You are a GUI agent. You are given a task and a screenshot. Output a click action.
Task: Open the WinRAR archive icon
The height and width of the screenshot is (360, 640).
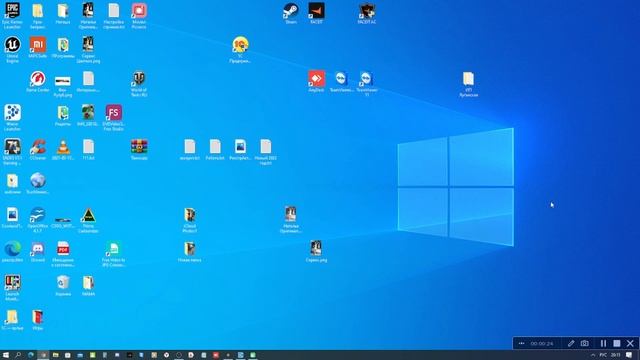click(x=139, y=149)
